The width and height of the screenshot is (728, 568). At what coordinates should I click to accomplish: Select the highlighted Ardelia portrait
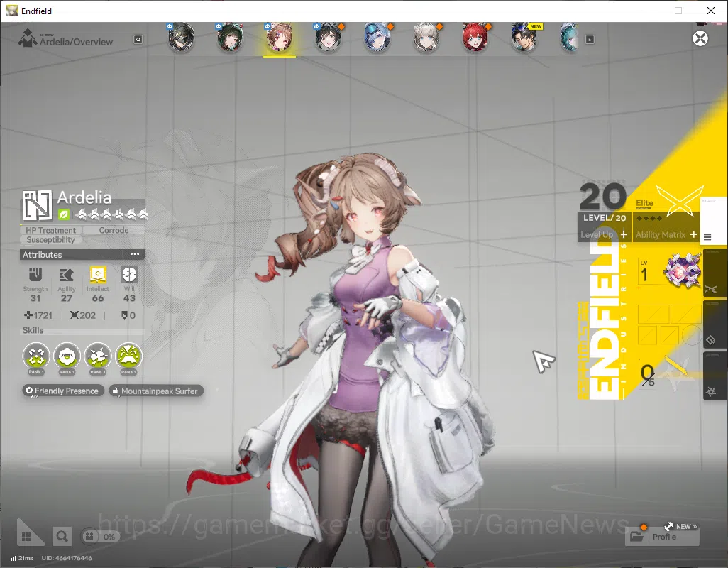[279, 38]
